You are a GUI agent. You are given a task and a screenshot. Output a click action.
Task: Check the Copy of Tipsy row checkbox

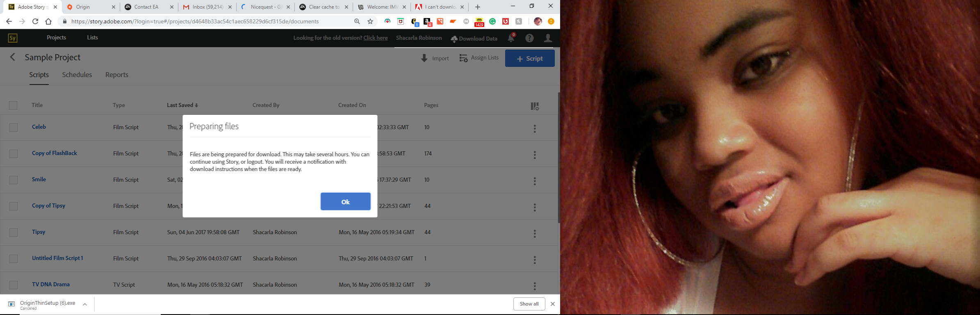click(x=14, y=206)
